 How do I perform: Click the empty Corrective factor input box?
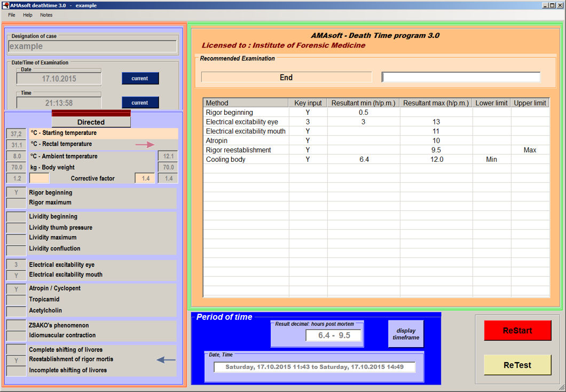click(x=40, y=178)
